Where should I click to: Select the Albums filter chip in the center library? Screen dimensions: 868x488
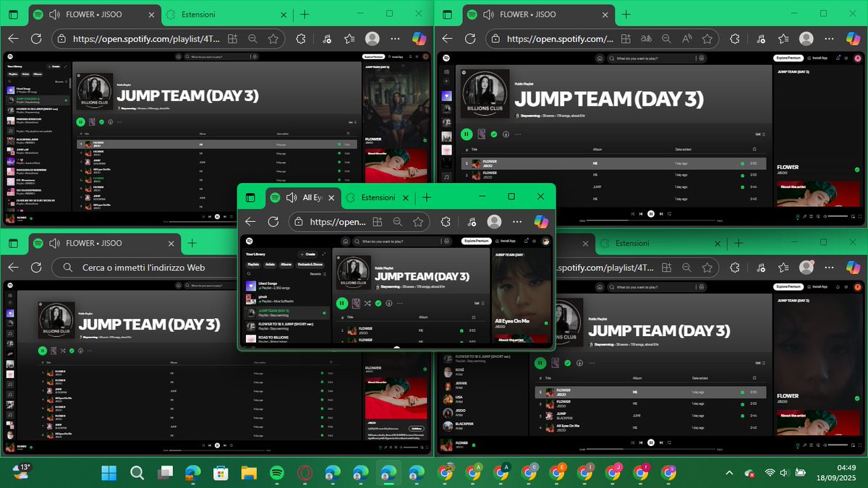(x=286, y=265)
